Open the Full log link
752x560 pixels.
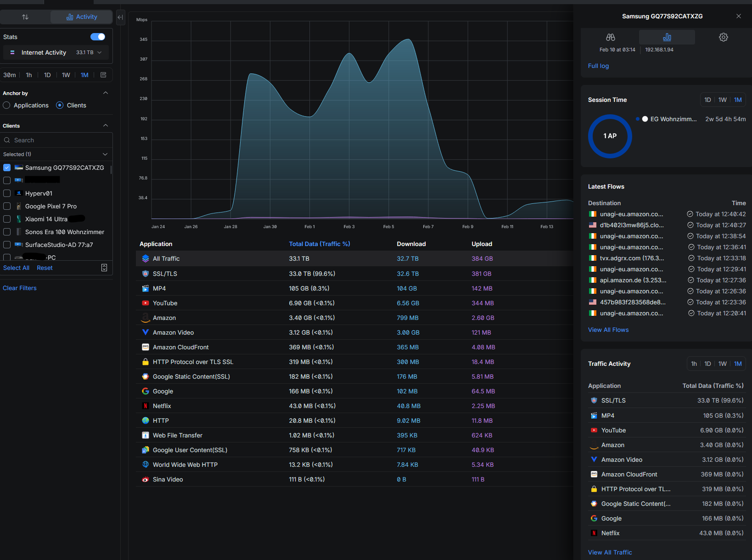[x=598, y=66]
